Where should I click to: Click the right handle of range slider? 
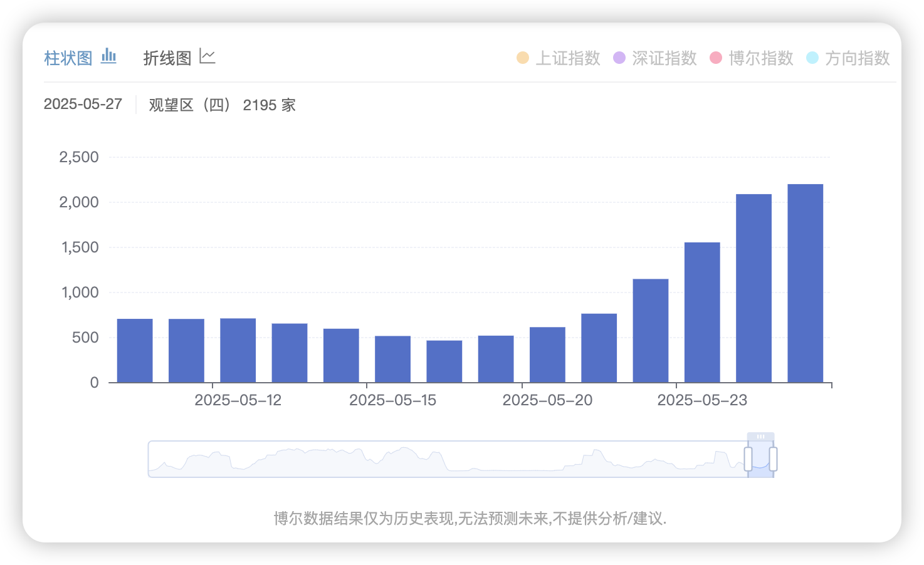(773, 459)
